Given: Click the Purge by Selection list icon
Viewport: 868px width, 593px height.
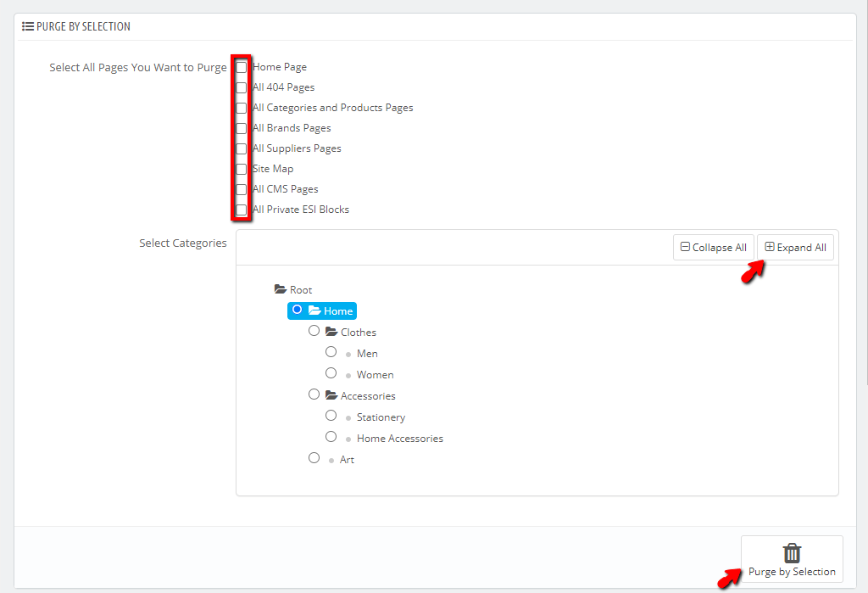Looking at the screenshot, I should 28,26.
